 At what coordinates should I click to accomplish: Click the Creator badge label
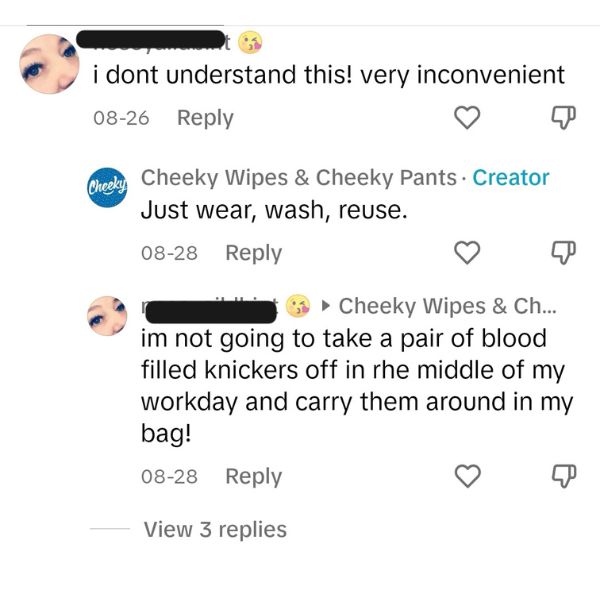(x=510, y=178)
